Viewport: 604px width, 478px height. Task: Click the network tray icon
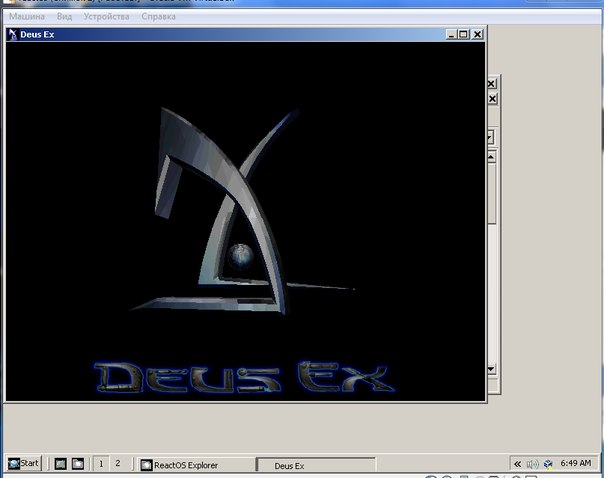pyautogui.click(x=548, y=464)
